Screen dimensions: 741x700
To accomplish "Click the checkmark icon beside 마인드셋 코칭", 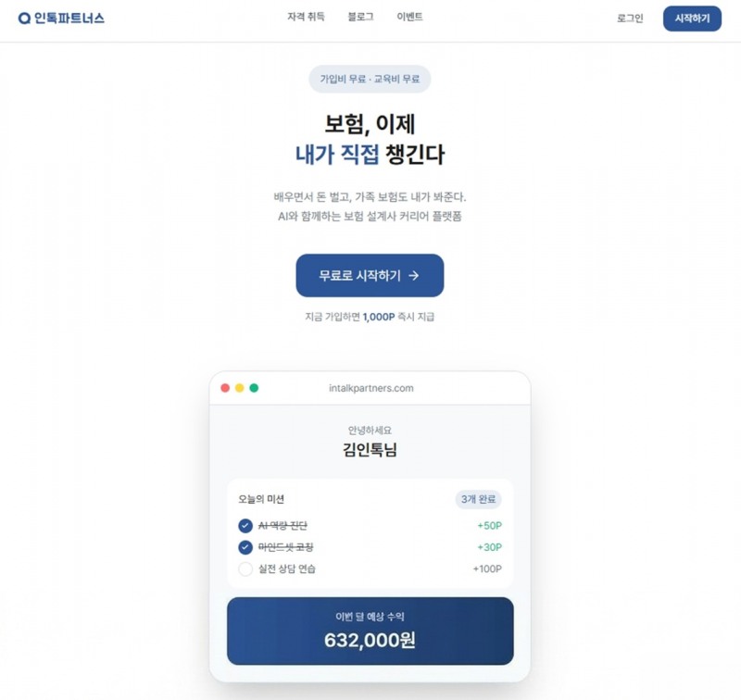I will (245, 546).
